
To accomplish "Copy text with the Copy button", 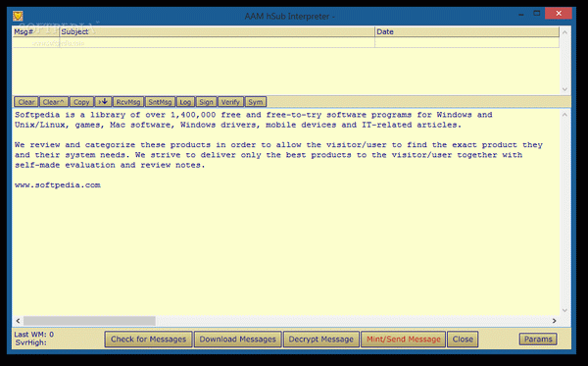I will pos(81,102).
